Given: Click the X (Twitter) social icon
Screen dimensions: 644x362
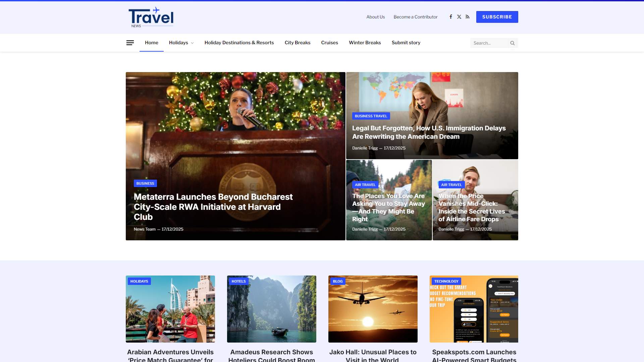Looking at the screenshot, I should point(459,16).
